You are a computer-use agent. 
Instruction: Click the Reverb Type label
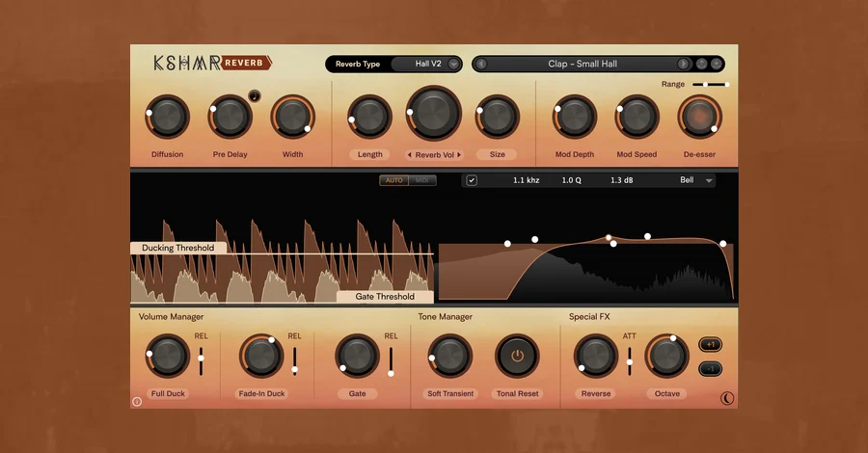tap(358, 65)
